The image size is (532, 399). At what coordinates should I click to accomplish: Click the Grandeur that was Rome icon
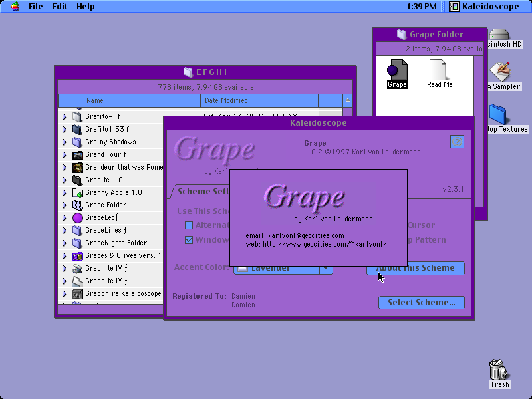tap(77, 168)
